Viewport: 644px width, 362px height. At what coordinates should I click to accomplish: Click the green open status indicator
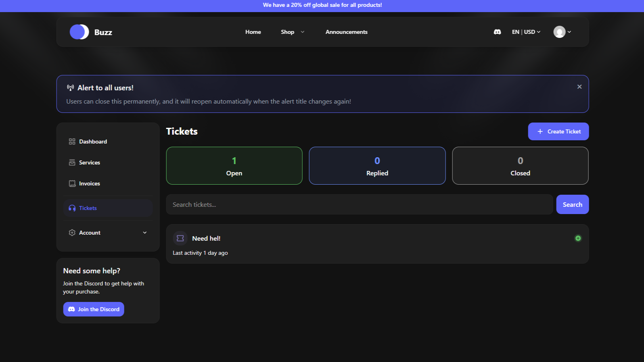pyautogui.click(x=578, y=238)
